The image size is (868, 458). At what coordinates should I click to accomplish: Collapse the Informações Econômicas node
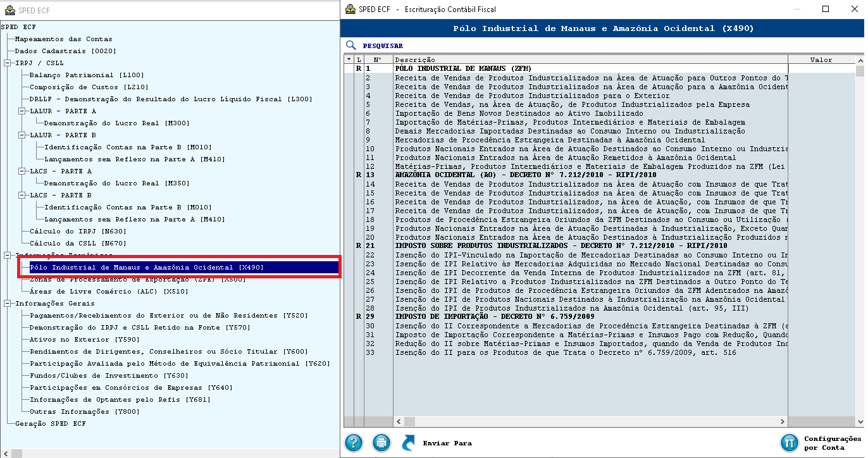tap(7, 255)
